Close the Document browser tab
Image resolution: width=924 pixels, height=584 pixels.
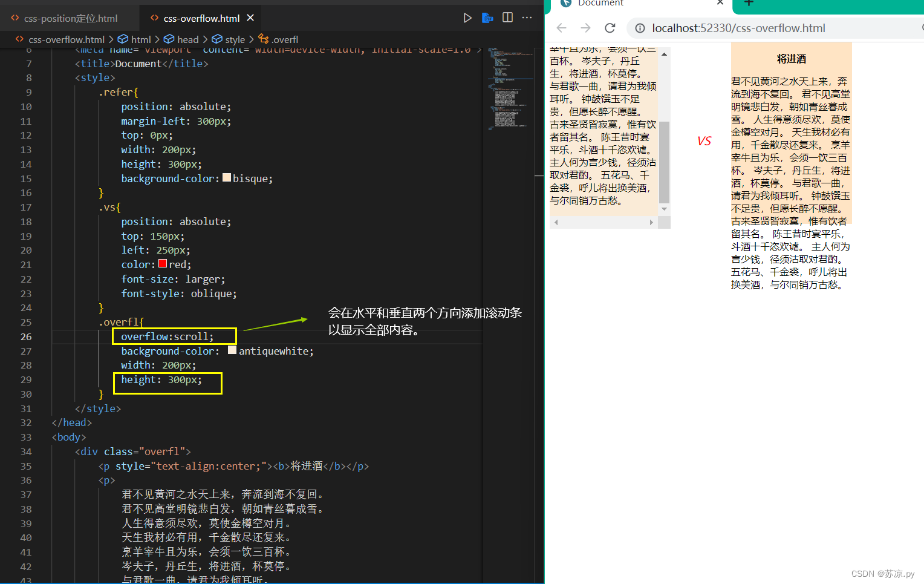pos(720,3)
